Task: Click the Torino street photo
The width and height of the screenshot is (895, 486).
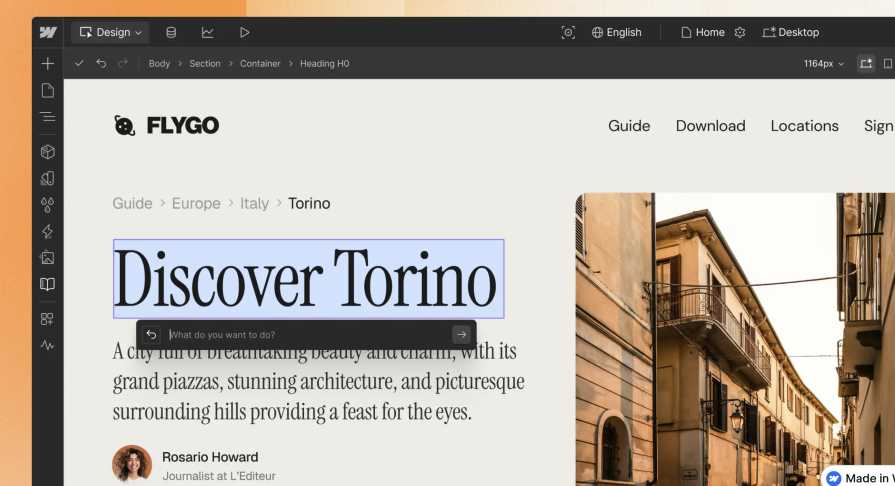Action: coord(735,339)
